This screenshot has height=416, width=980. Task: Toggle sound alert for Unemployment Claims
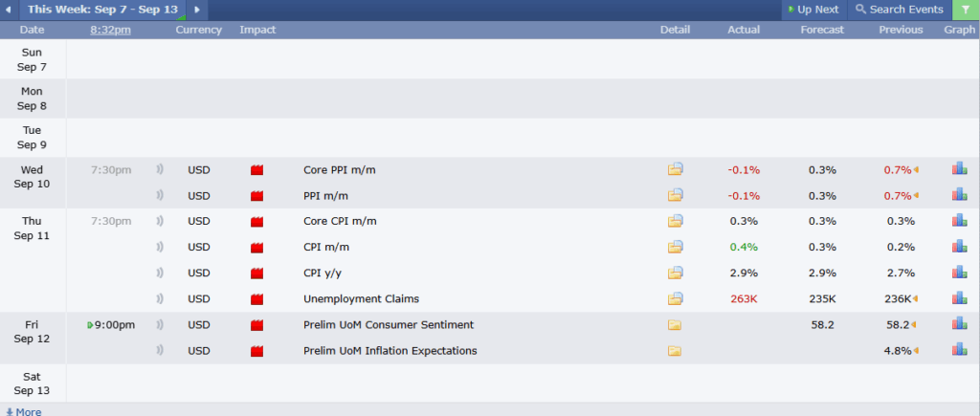pos(160,298)
